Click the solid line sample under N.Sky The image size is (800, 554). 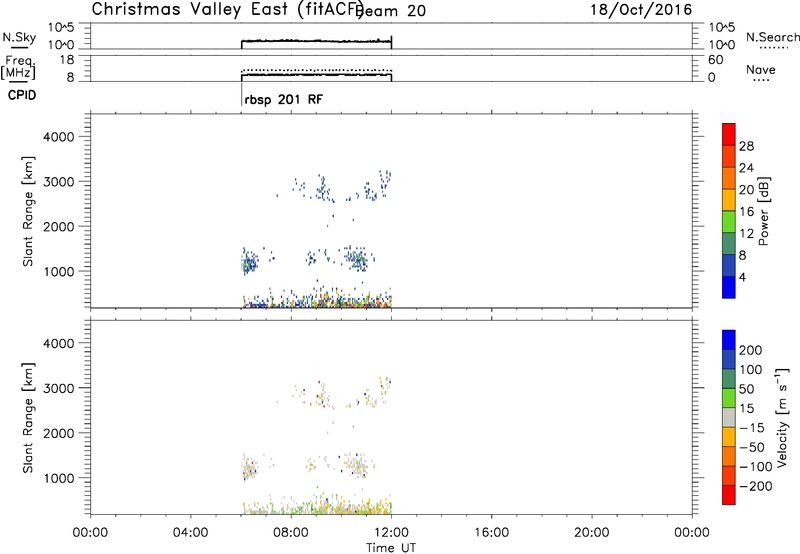click(19, 48)
